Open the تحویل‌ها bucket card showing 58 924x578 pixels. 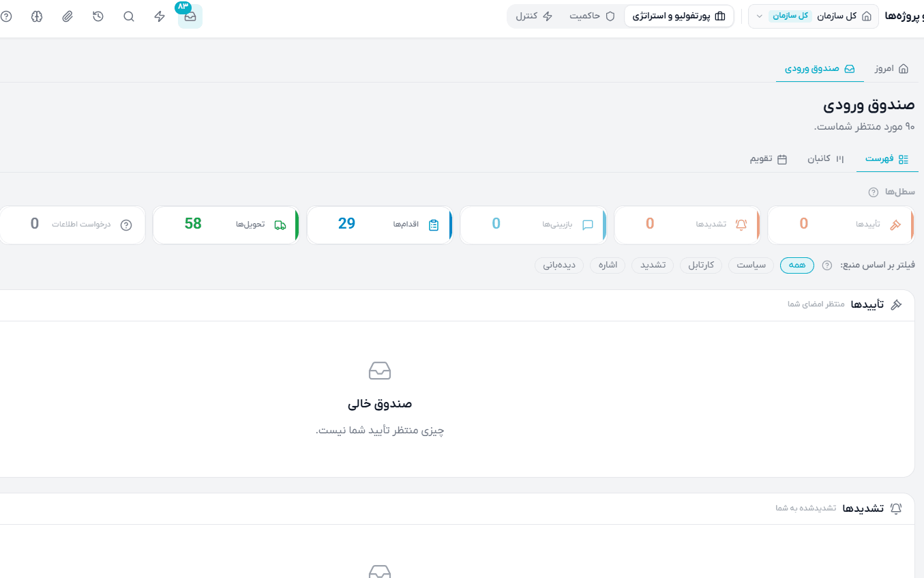(x=226, y=225)
